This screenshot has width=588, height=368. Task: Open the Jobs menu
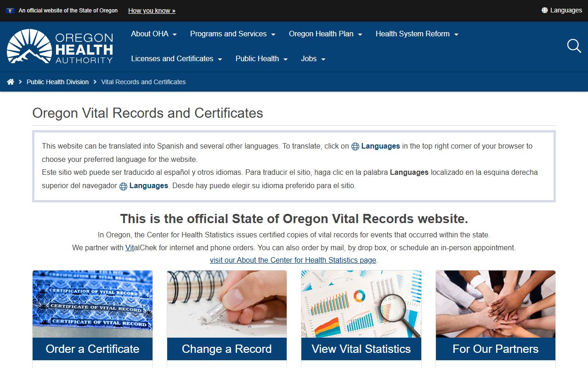[313, 58]
